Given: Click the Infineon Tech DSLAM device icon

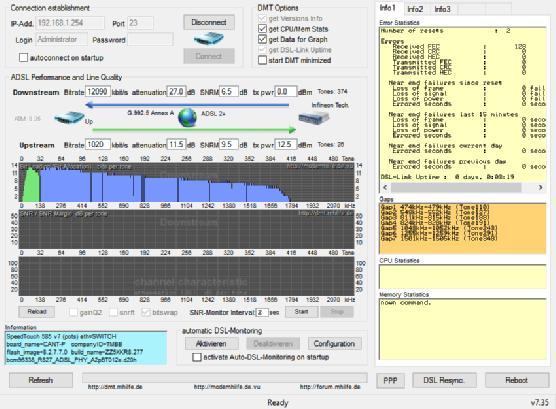Looking at the screenshot, I should 314,118.
